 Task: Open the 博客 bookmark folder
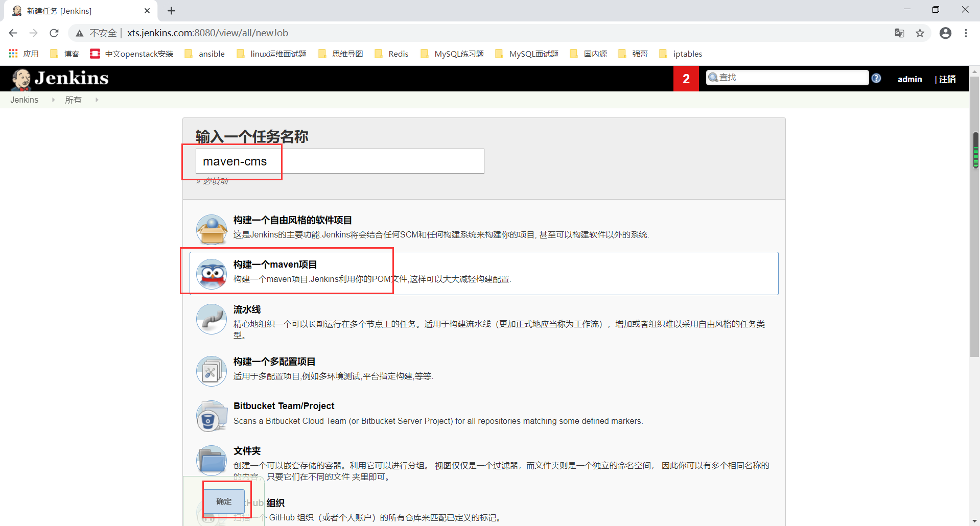(65, 54)
